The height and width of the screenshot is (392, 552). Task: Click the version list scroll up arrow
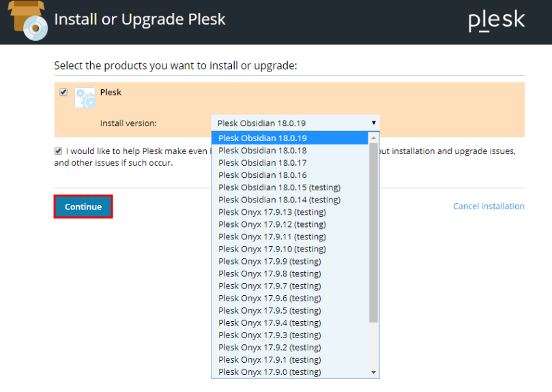(x=373, y=138)
